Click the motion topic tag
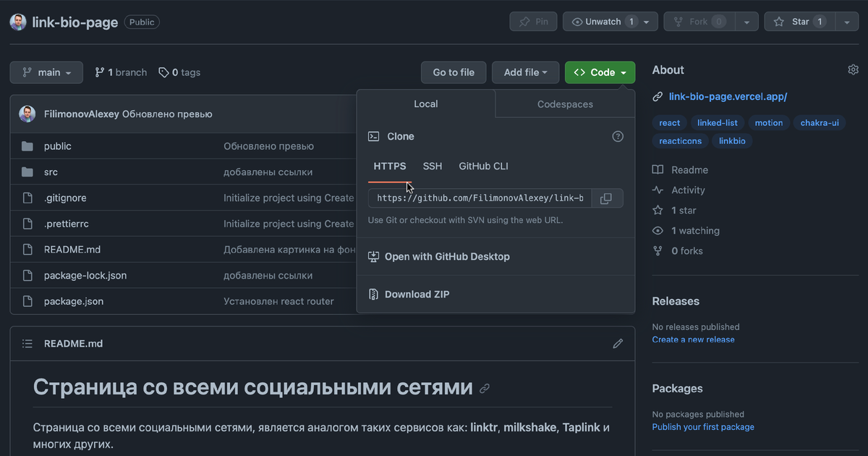Screen dimensions: 868x456 (769, 123)
